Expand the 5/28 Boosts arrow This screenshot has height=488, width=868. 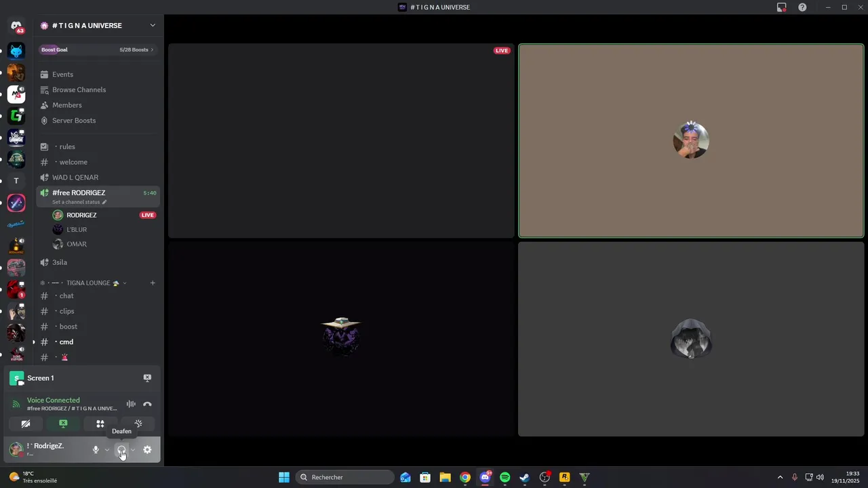click(152, 49)
